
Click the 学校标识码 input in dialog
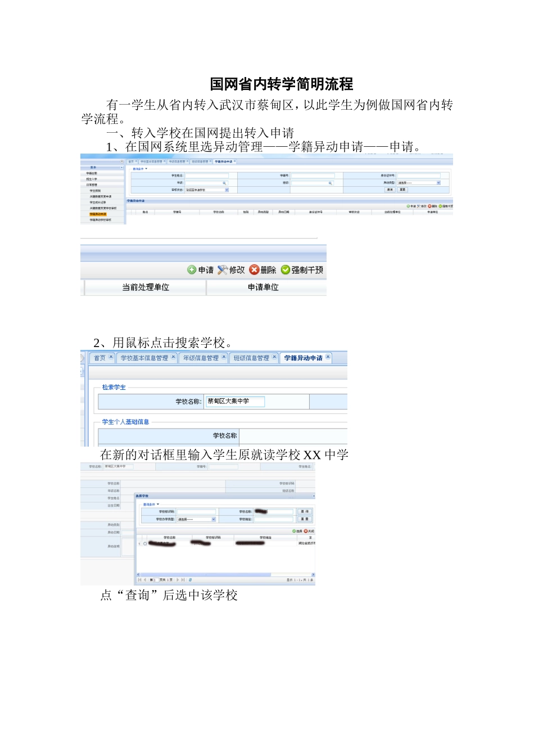(196, 512)
